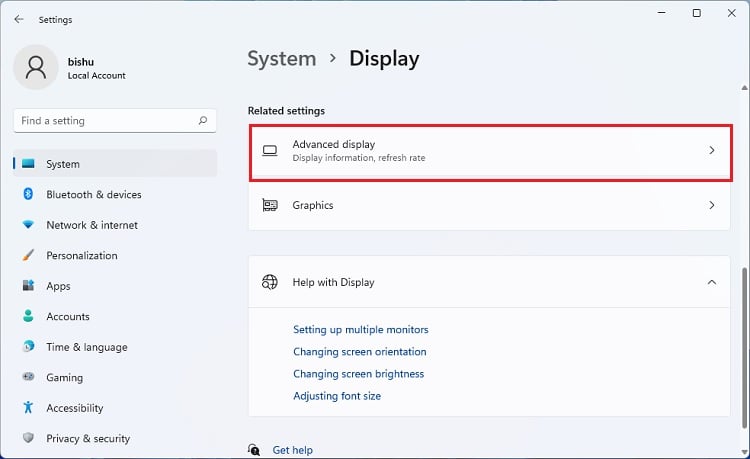Collapse the Help with Display section

(x=712, y=282)
